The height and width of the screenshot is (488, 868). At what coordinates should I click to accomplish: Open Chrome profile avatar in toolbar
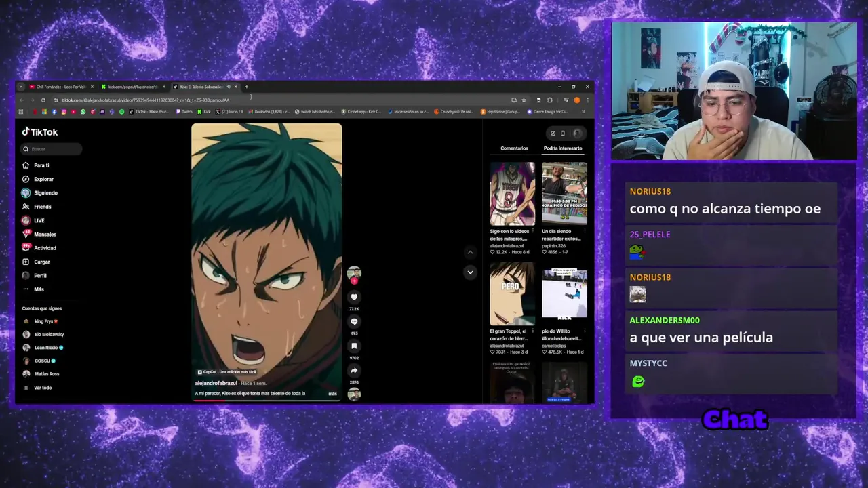tap(577, 100)
